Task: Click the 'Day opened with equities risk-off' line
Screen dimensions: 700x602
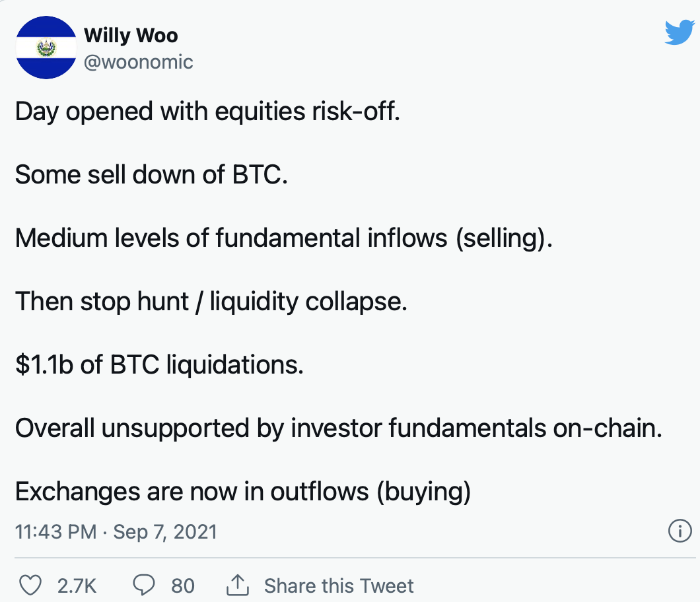Action: 207,111
